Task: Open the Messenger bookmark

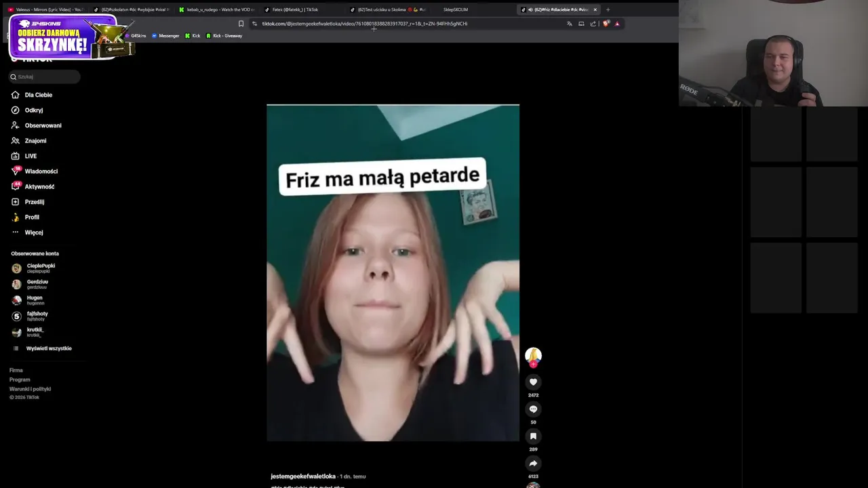Action: 165,36
